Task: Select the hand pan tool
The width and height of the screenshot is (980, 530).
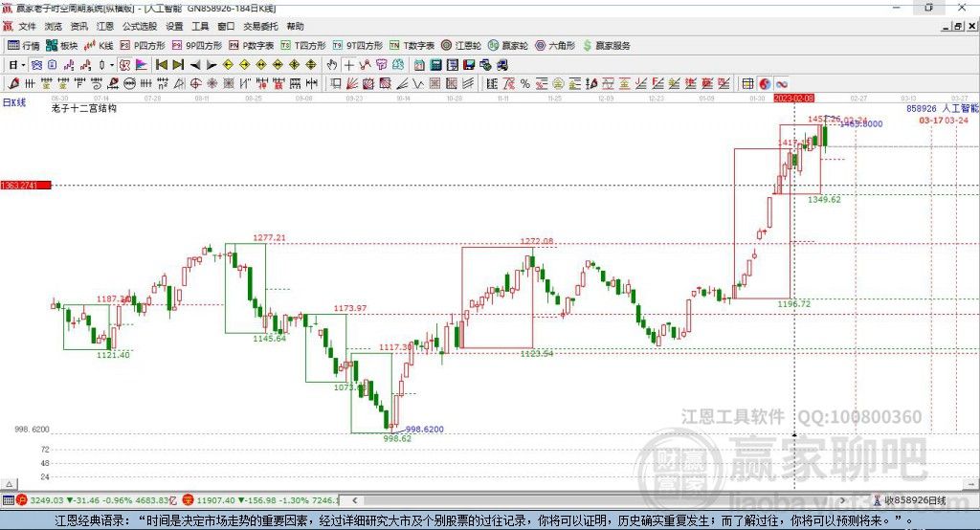Action: pos(332,64)
